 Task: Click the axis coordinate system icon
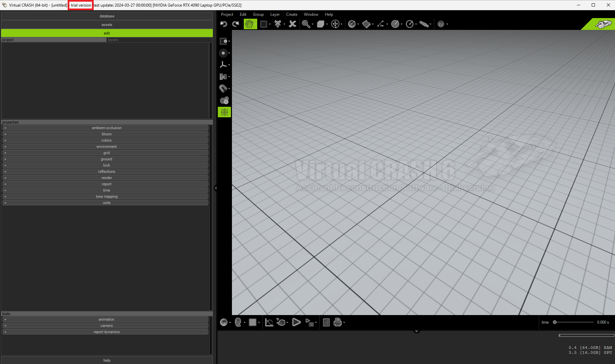(x=223, y=65)
